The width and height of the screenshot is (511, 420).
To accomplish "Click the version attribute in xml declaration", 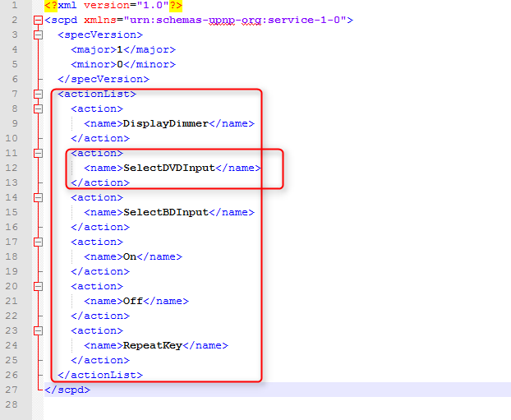I will point(107,5).
